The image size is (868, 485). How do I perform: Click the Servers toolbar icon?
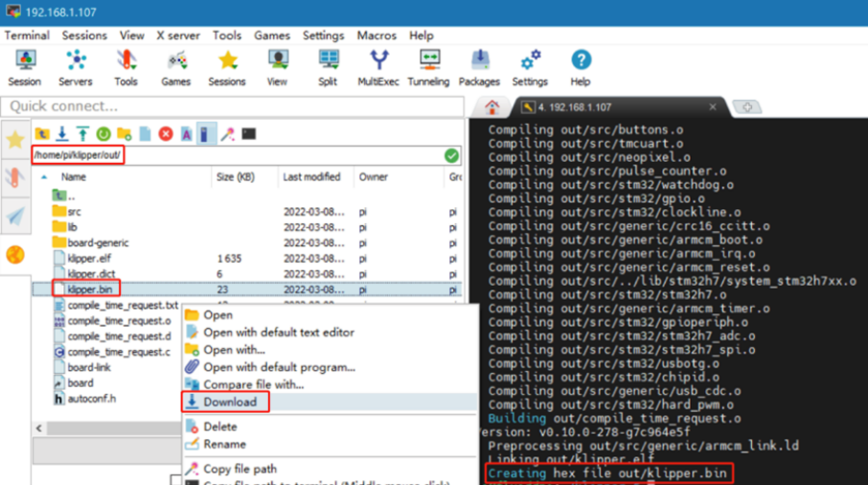click(x=75, y=68)
